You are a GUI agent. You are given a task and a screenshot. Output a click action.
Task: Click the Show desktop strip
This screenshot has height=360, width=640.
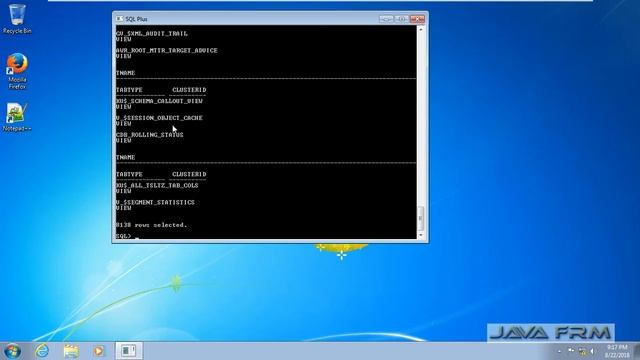[x=637, y=351]
